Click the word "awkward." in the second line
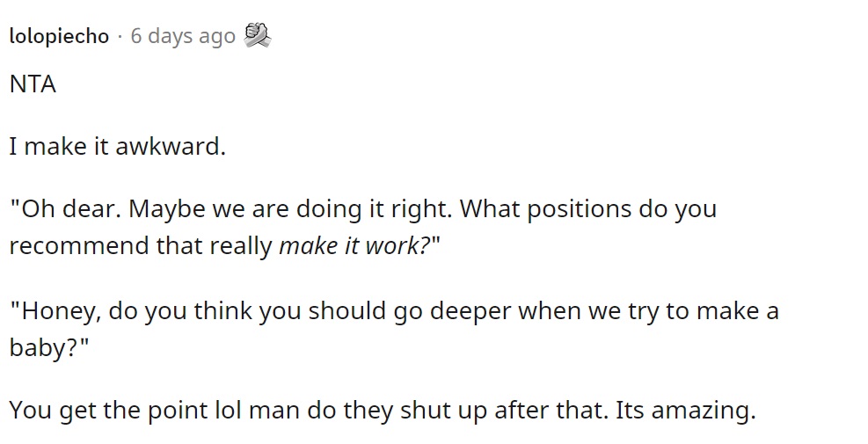The height and width of the screenshot is (444, 868). [x=171, y=147]
